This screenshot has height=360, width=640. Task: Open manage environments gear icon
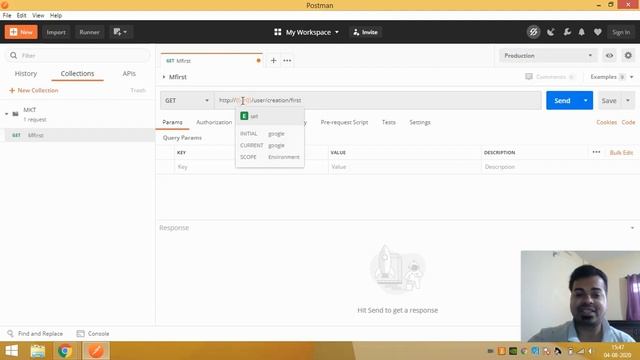[x=628, y=56]
